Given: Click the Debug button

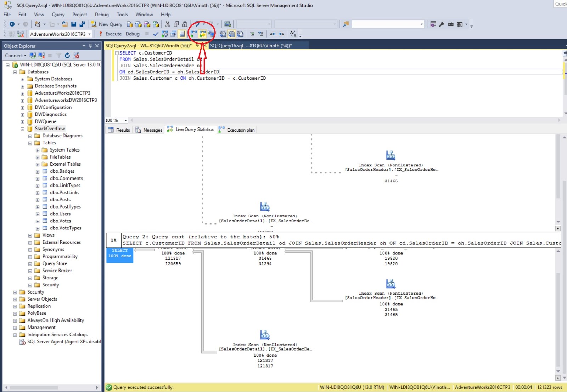Looking at the screenshot, I should pos(133,34).
